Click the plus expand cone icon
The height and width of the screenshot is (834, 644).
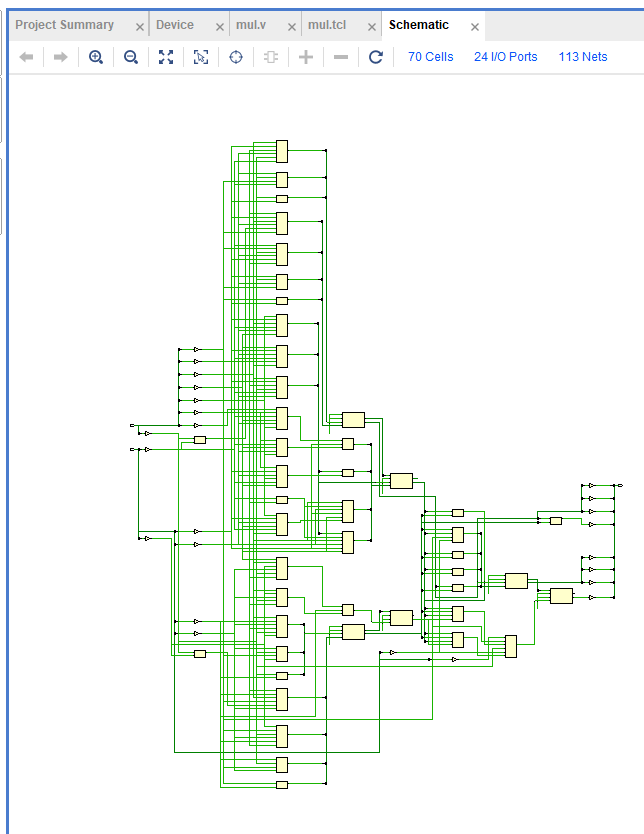[306, 57]
